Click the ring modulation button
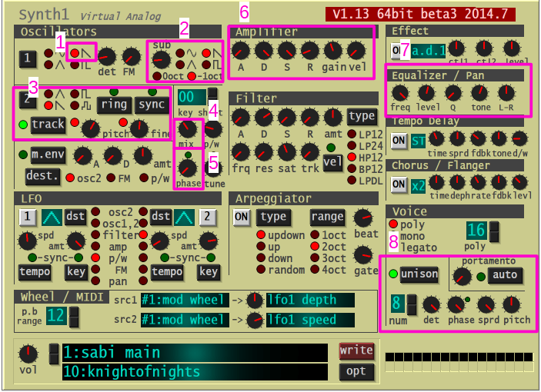 tap(114, 105)
